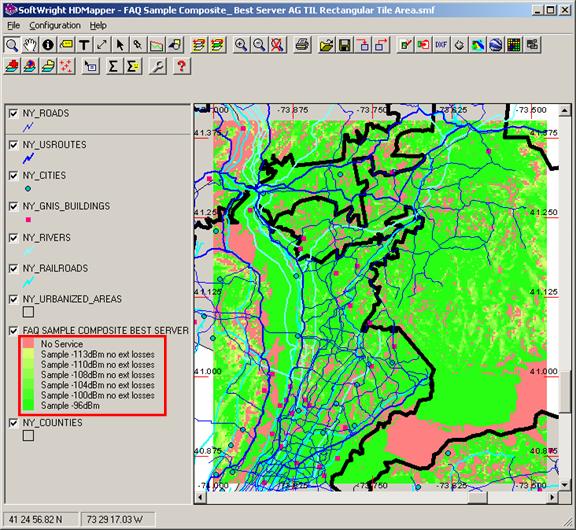This screenshot has height=530, width=576.
Task: Click the 'Sample -113dBm no ext losses' entry
Action: [x=97, y=354]
